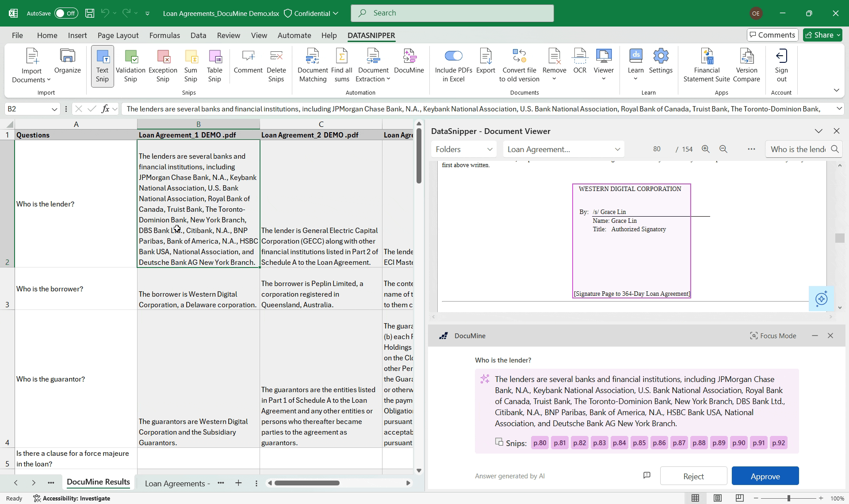Reject the AI-generated lender answer
849x504 pixels.
coord(693,476)
